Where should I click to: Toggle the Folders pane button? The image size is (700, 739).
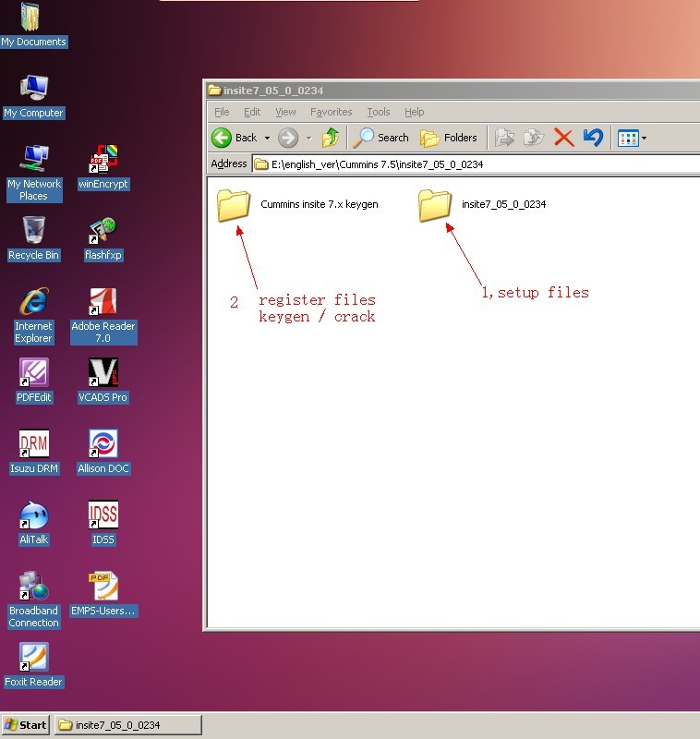pyautogui.click(x=450, y=138)
